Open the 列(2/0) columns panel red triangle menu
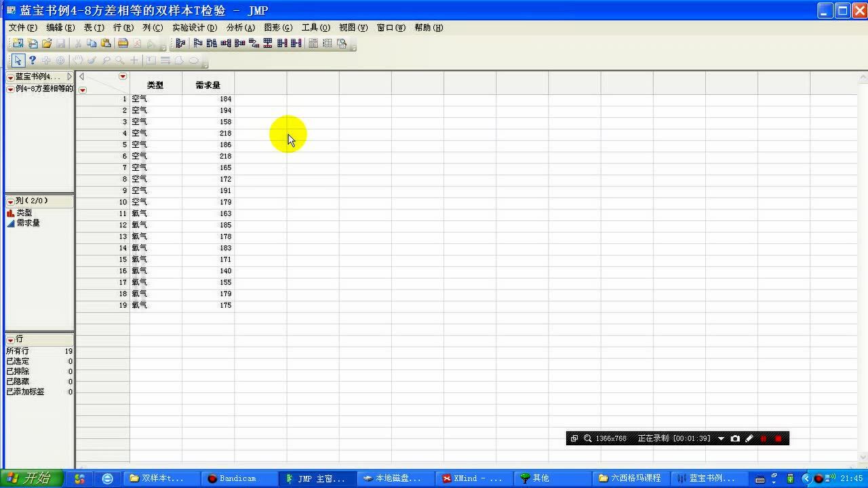 9,201
